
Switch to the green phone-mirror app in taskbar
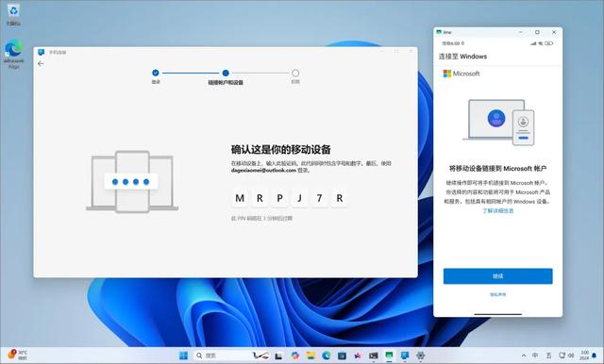pyautogui.click(x=389, y=356)
